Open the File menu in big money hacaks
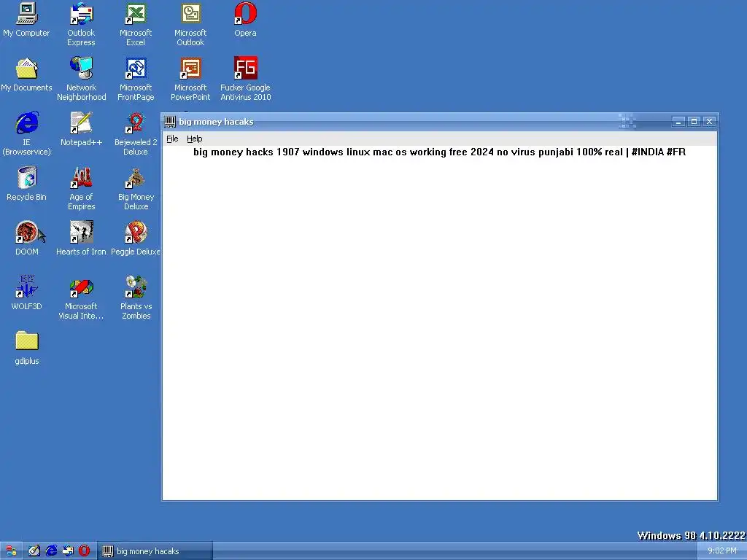 (x=172, y=139)
